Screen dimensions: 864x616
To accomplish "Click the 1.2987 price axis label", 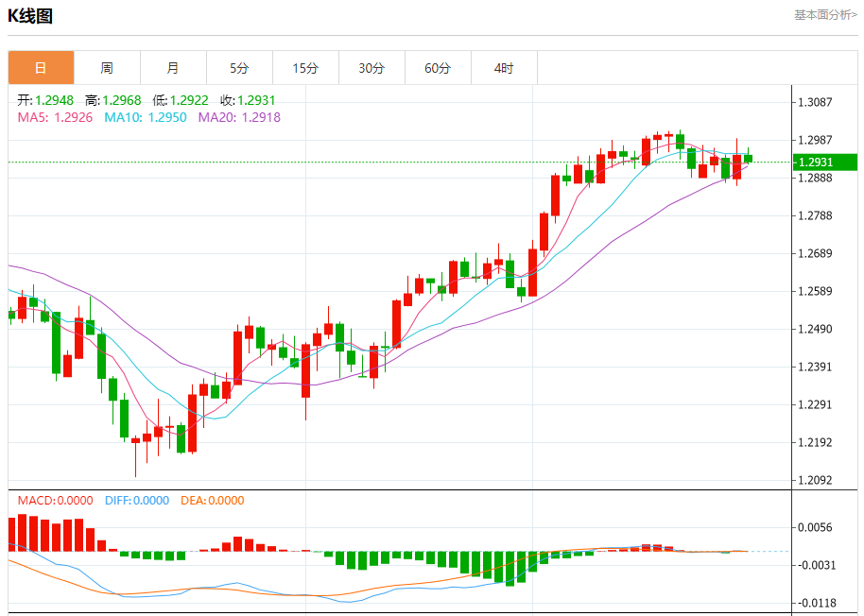I will click(815, 140).
